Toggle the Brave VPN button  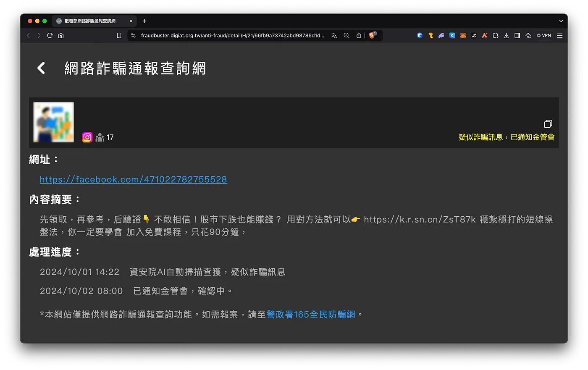coord(544,36)
